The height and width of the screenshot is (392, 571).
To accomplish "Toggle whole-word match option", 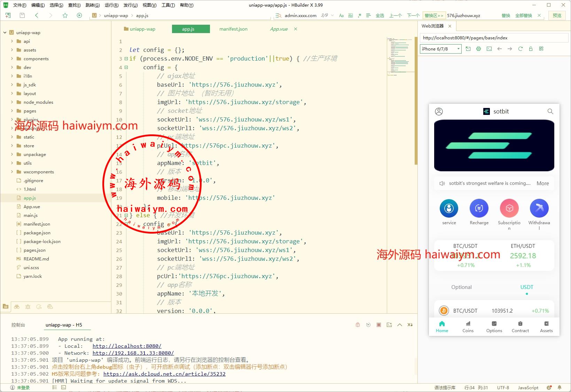I will tap(350, 15).
